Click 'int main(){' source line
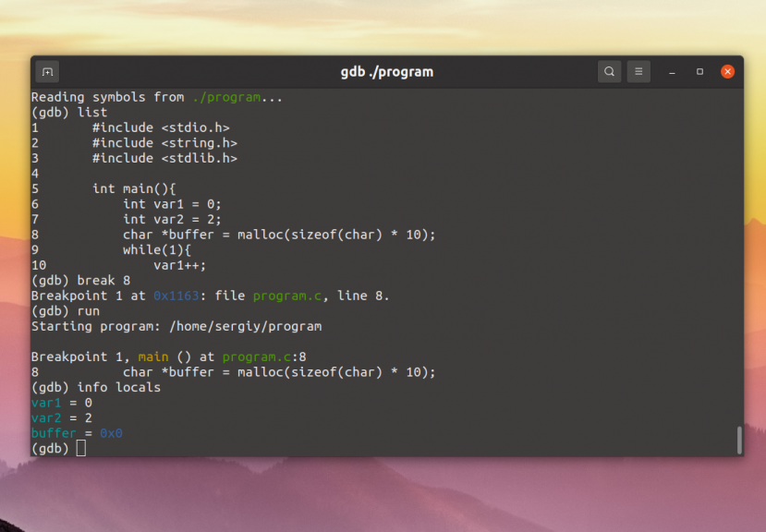Viewport: 766px width, 532px height. pyautogui.click(x=134, y=188)
